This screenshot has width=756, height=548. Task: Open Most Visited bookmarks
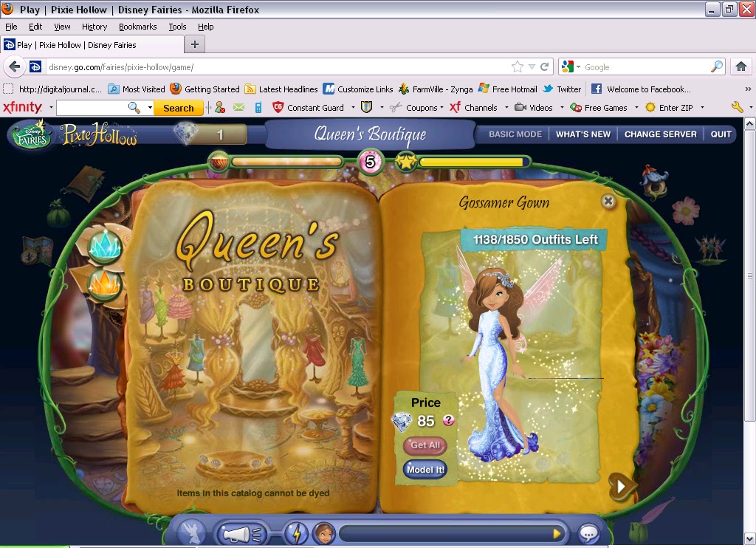tap(137, 89)
